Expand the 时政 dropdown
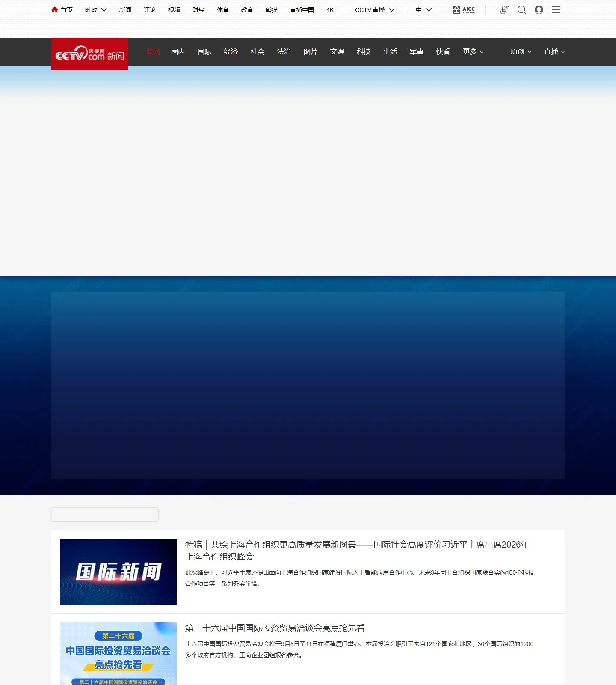The height and width of the screenshot is (685, 616). tap(96, 10)
